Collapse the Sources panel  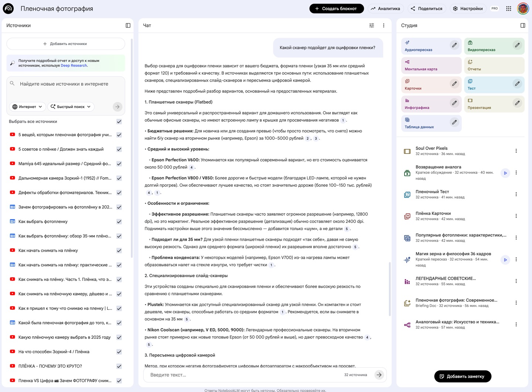[128, 25]
